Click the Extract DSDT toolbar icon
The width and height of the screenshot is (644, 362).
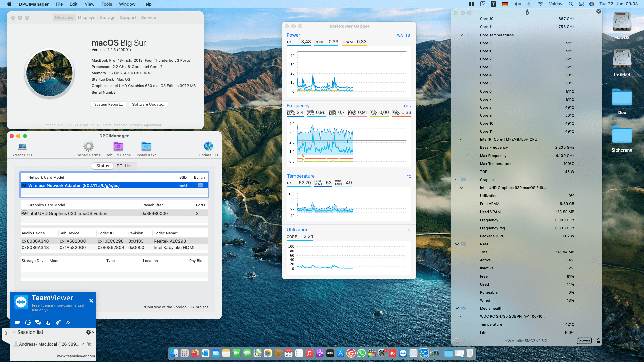[x=22, y=146]
